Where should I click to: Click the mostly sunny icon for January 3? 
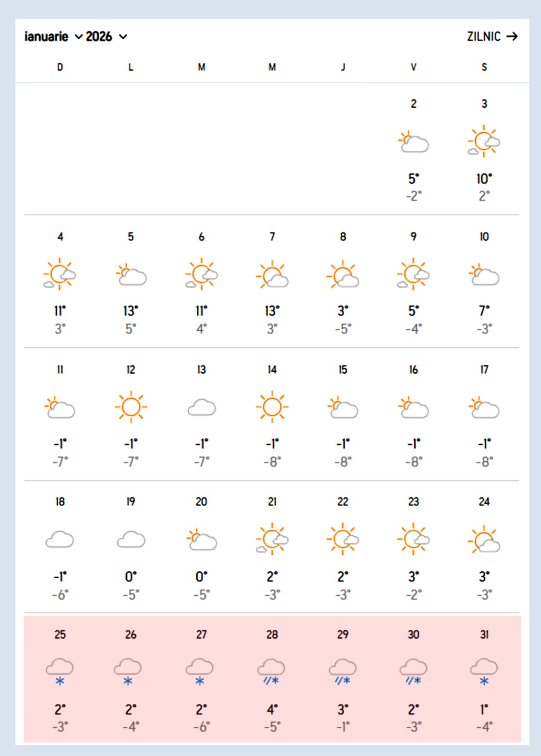pos(484,141)
